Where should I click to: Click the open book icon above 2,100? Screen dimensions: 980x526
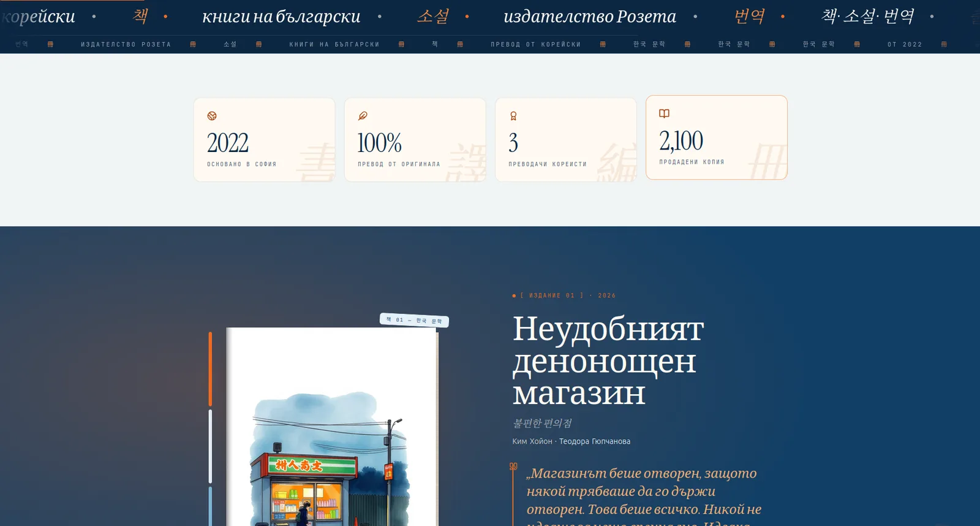pyautogui.click(x=664, y=113)
